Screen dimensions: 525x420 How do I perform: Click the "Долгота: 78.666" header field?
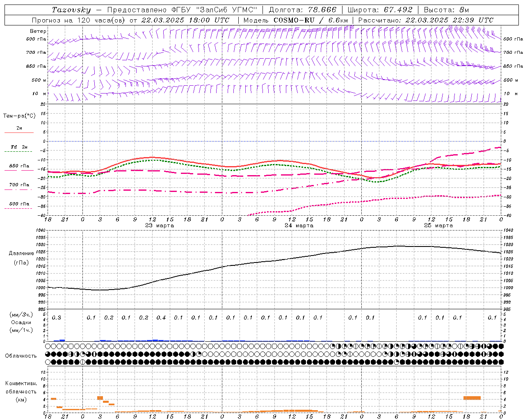pos(302,10)
